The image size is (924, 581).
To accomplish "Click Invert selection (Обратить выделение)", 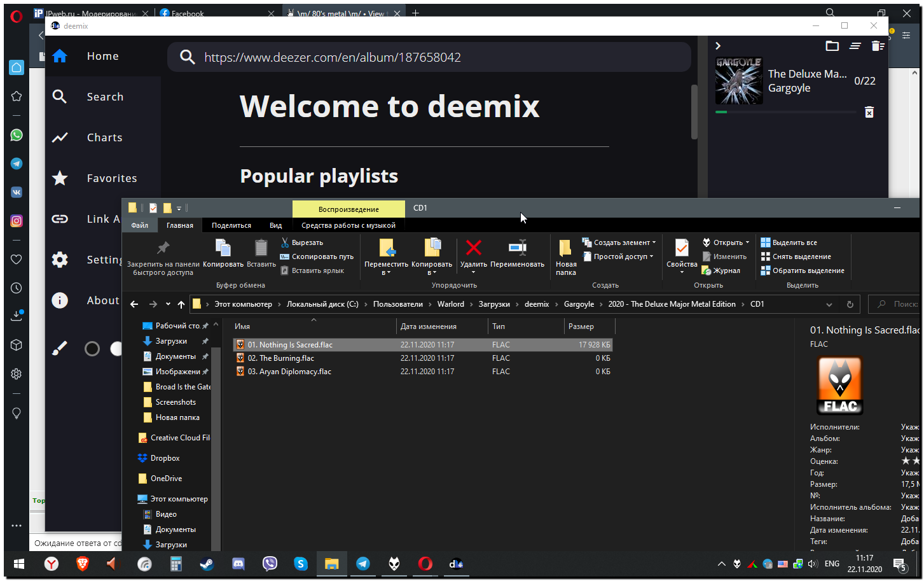I will (803, 270).
